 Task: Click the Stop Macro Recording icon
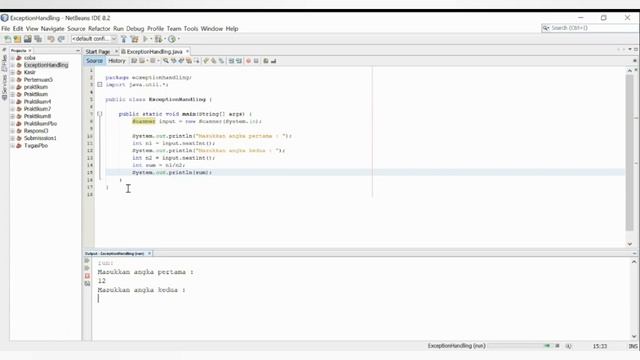coord(256,61)
